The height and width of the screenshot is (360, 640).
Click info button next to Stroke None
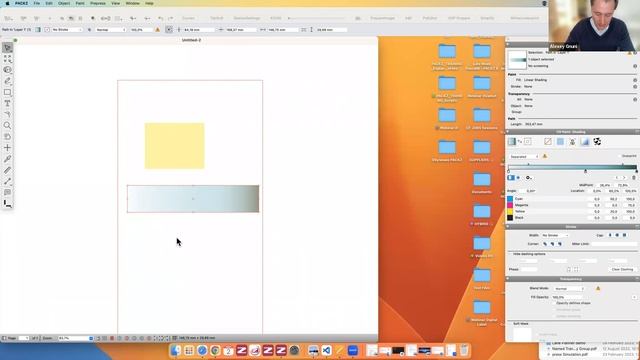[x=635, y=87]
